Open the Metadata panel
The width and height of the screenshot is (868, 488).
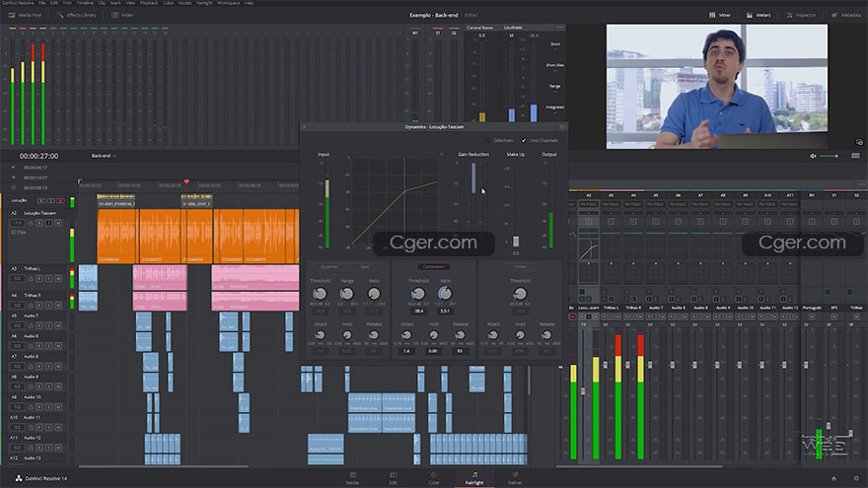pos(846,15)
